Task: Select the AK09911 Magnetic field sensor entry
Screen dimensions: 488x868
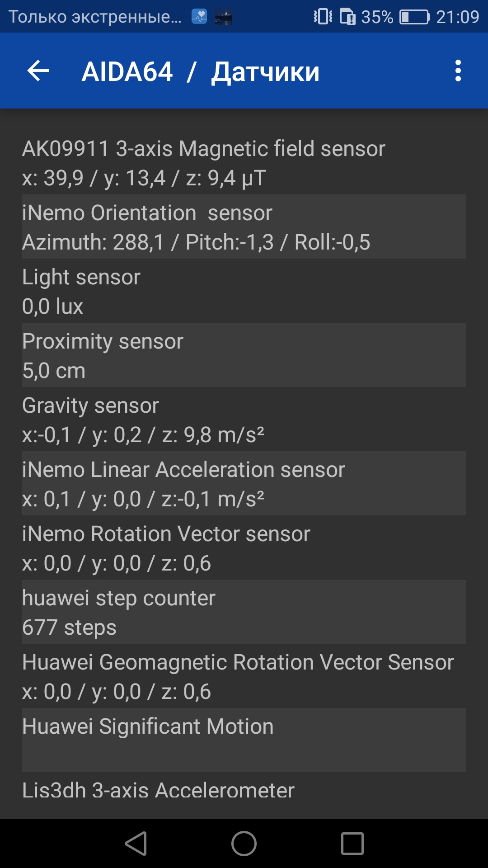Action: (244, 162)
